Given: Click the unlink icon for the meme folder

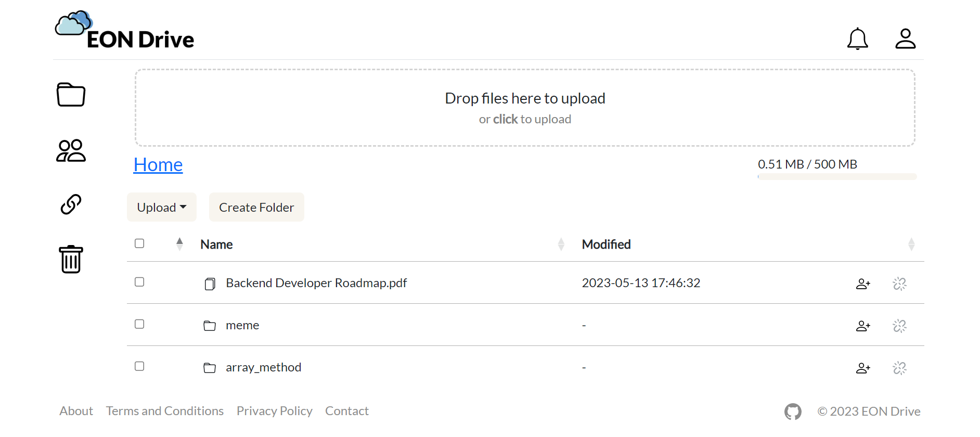Looking at the screenshot, I should click(x=900, y=326).
